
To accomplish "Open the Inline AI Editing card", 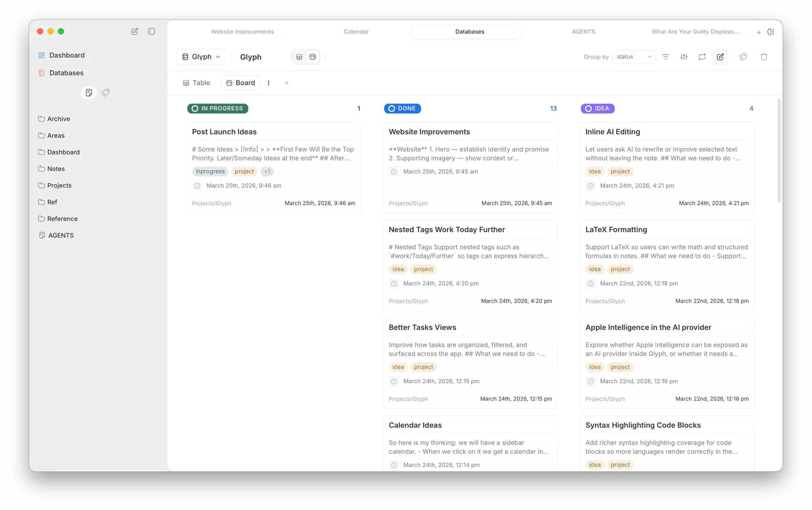I will [667, 168].
